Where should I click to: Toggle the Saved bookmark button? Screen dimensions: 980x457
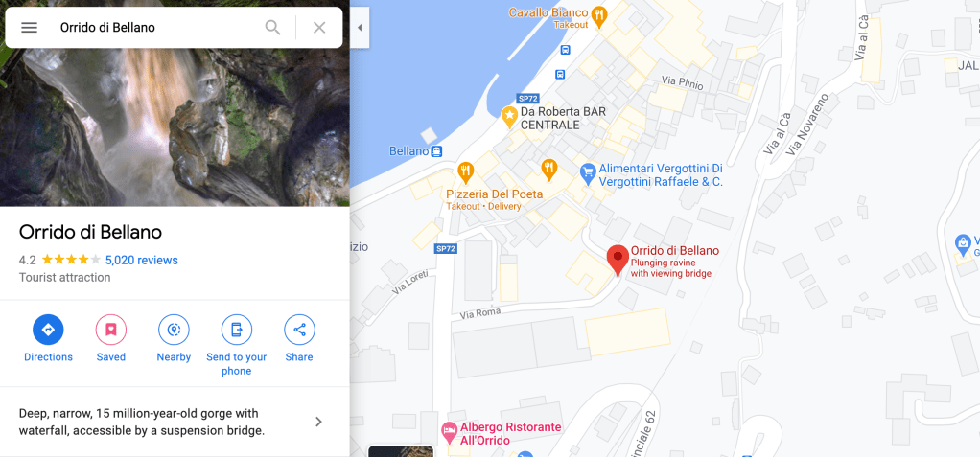coord(110,330)
